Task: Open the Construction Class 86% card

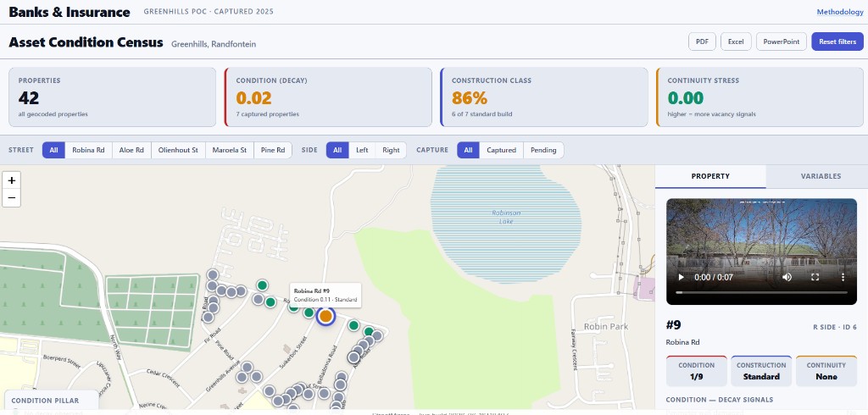Action: click(544, 97)
